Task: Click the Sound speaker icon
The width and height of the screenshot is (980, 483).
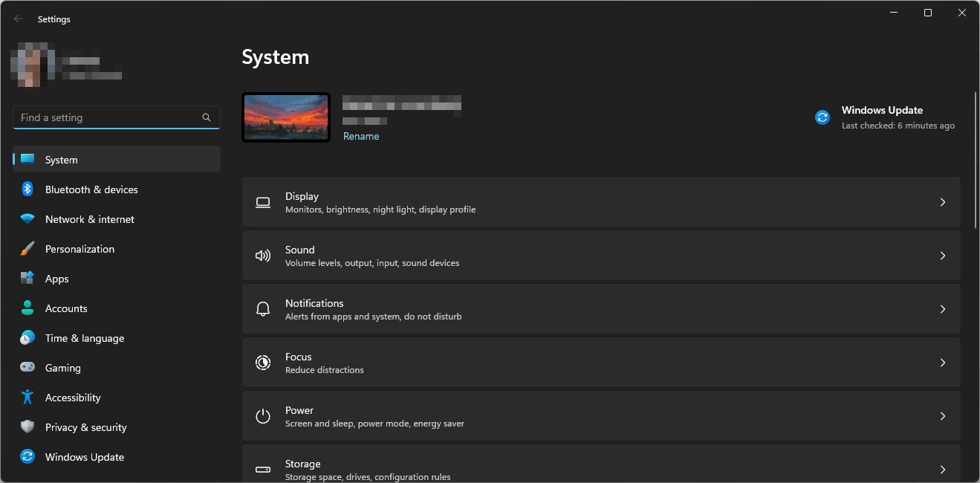Action: coord(263,256)
